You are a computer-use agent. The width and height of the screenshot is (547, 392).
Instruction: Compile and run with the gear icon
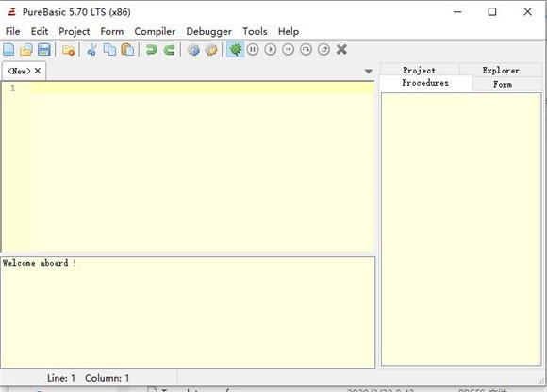click(x=193, y=50)
